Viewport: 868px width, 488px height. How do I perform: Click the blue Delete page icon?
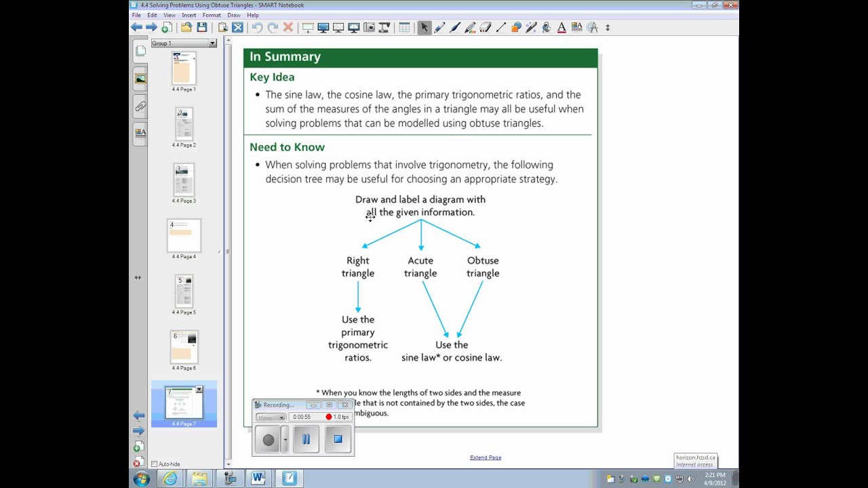237,27
